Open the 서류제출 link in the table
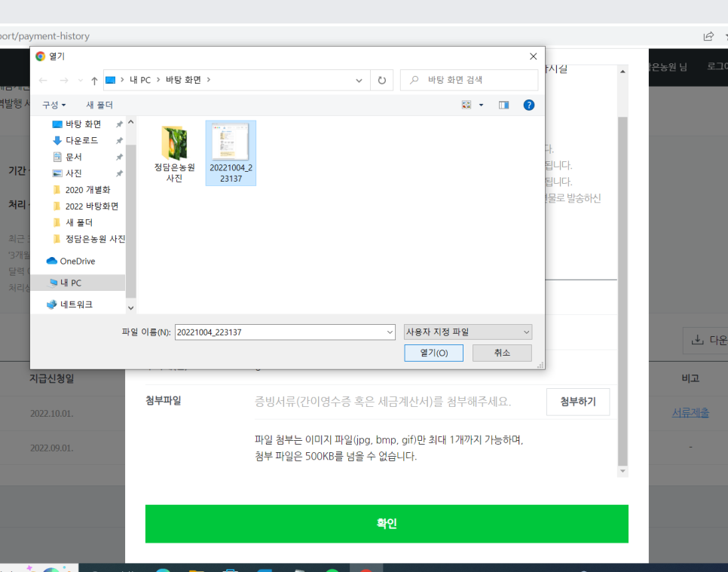The width and height of the screenshot is (728, 572). [x=690, y=413]
